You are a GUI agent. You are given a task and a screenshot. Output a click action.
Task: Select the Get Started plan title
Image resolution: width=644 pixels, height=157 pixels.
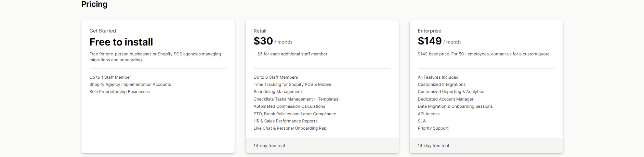(x=103, y=31)
